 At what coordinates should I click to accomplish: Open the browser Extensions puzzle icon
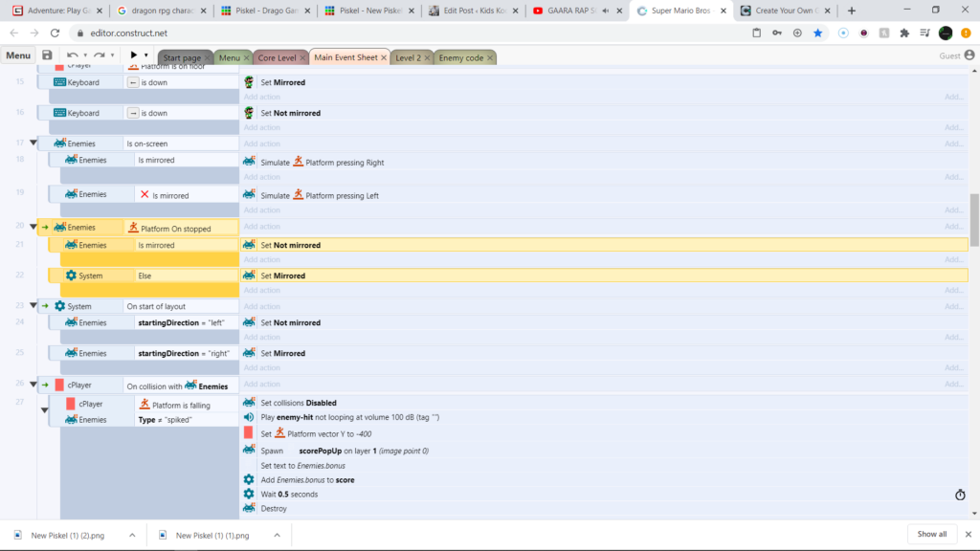pyautogui.click(x=904, y=33)
